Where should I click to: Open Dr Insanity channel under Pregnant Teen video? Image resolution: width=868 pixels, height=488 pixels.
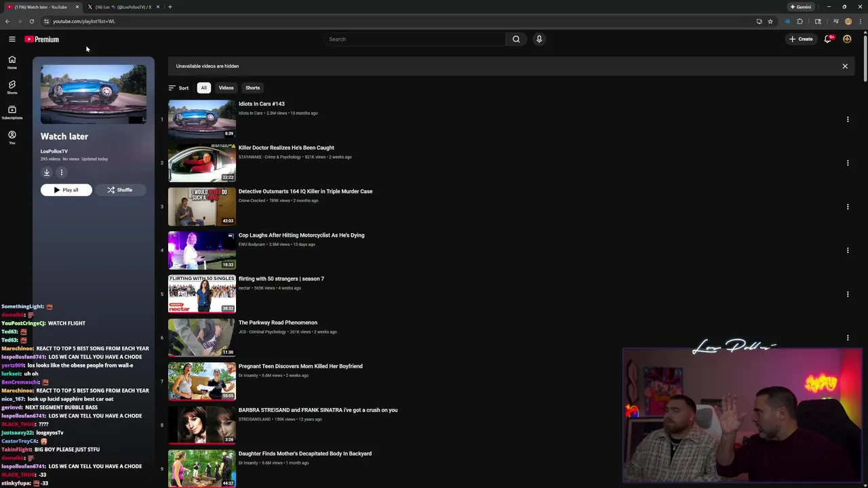(x=248, y=375)
